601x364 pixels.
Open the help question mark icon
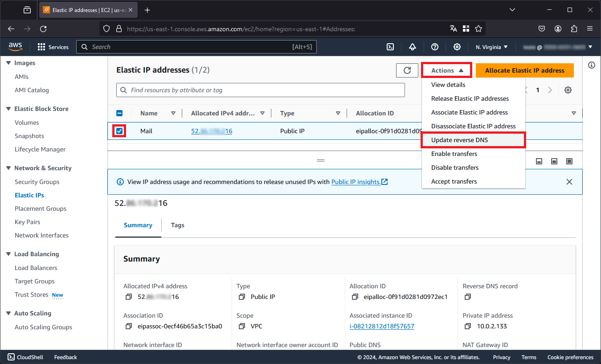pos(435,47)
